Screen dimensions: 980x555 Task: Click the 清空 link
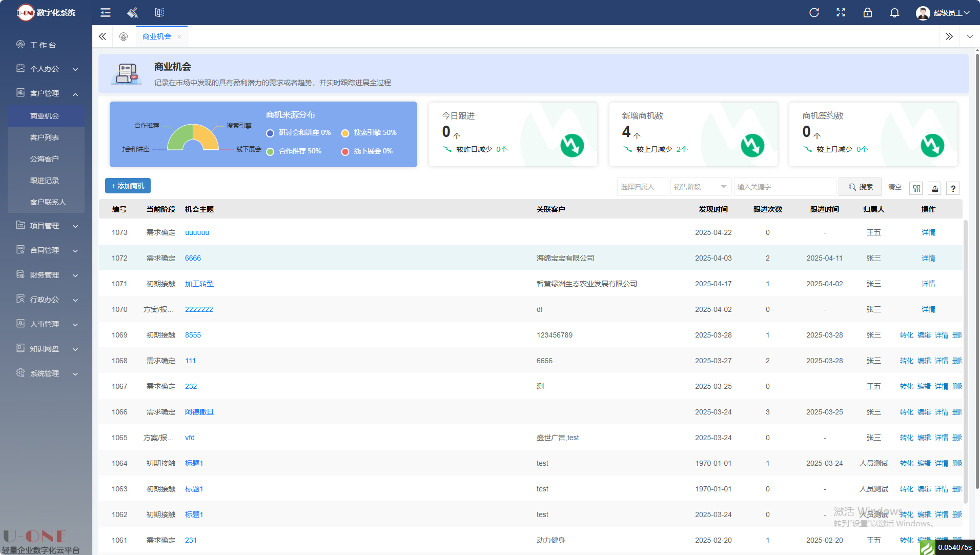click(x=894, y=187)
